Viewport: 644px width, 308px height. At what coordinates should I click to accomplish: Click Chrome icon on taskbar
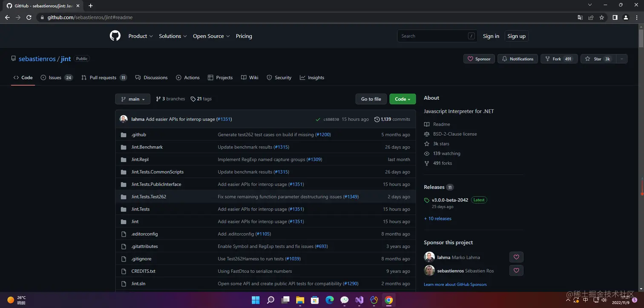point(388,300)
